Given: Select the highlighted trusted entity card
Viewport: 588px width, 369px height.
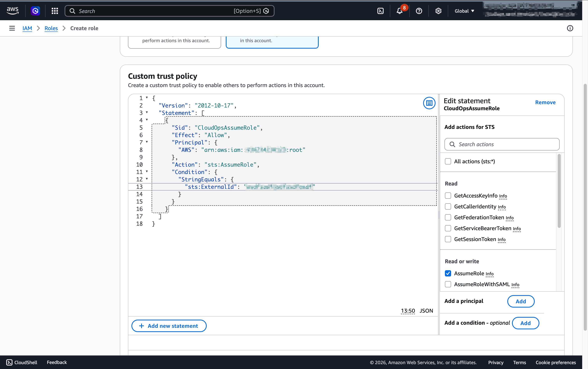Looking at the screenshot, I should pos(272,42).
